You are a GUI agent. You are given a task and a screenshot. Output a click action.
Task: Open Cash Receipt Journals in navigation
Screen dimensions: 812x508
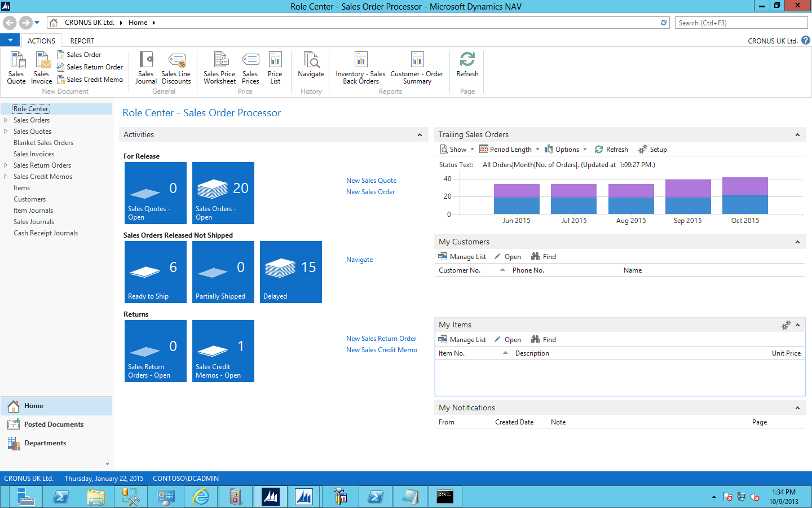[x=46, y=233]
